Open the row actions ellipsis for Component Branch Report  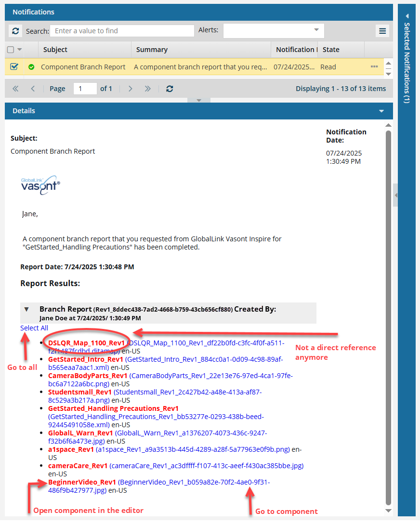pos(374,66)
